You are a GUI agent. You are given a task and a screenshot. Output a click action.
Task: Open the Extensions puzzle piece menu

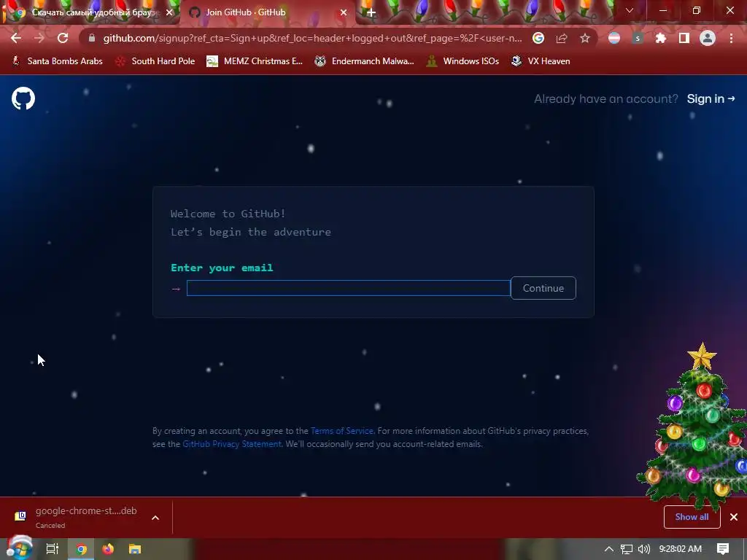661,38
